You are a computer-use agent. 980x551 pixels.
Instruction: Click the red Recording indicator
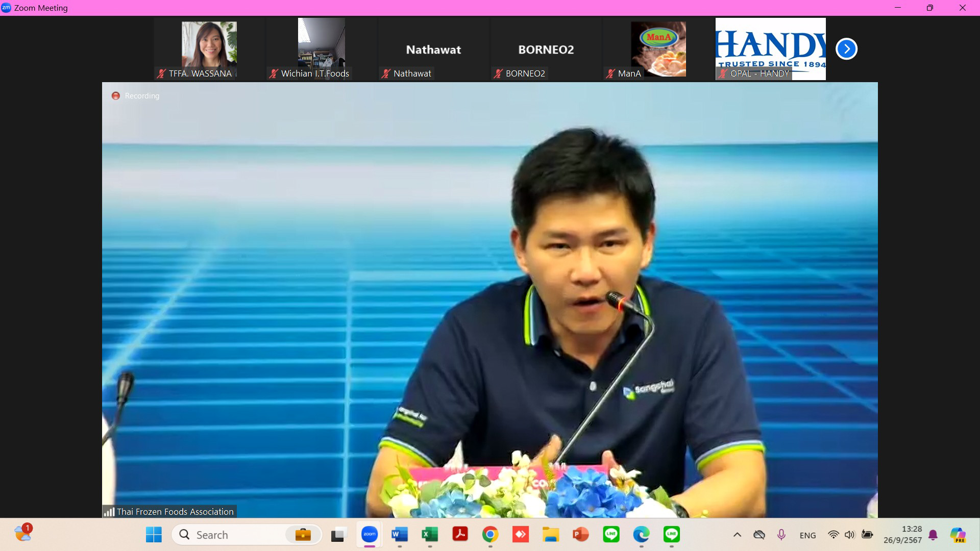[116, 96]
